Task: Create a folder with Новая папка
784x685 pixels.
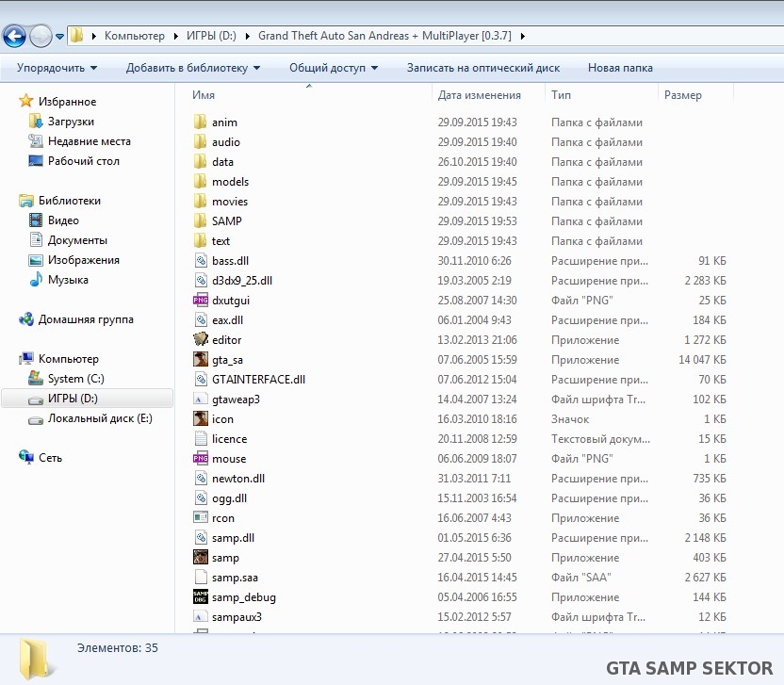Action: (620, 68)
